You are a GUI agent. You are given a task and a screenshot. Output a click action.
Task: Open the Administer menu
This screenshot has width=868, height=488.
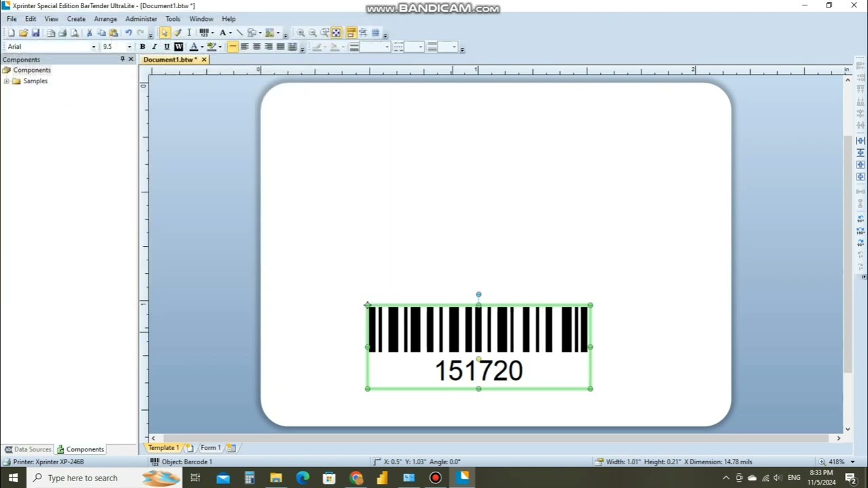[x=141, y=19]
